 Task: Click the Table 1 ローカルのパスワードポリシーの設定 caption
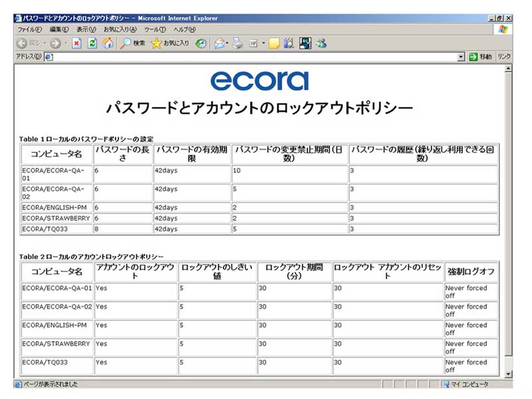86,139
